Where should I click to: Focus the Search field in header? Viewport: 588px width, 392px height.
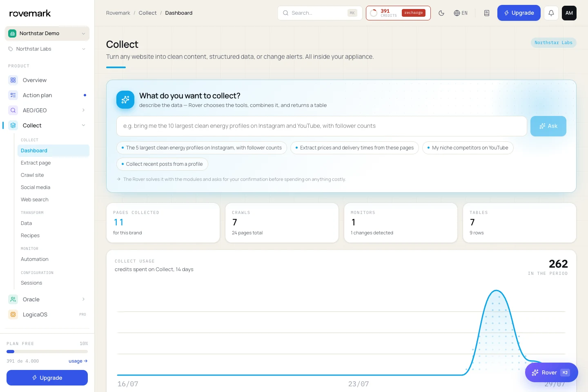coord(320,13)
